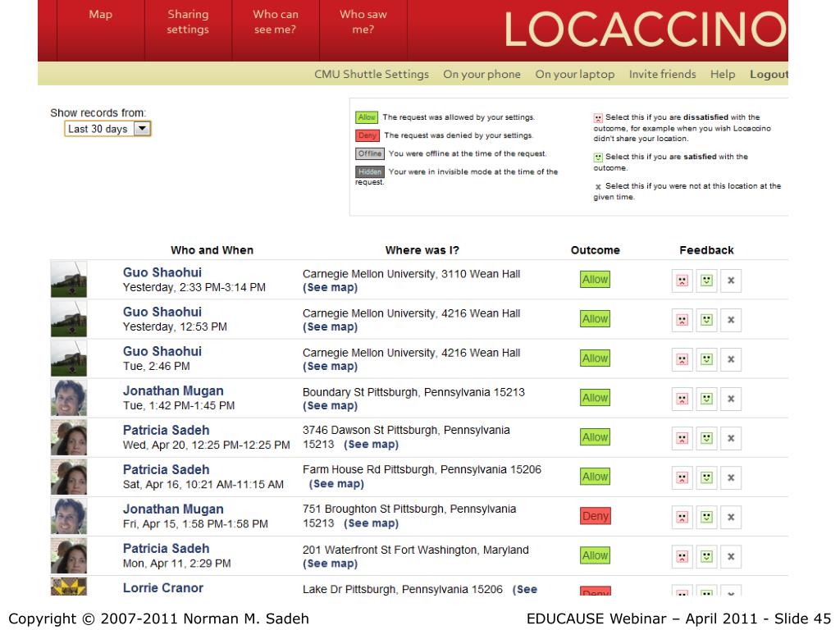Mark dissatisfied for Guo Shaohui 3110 Wean Hall row

tap(682, 281)
